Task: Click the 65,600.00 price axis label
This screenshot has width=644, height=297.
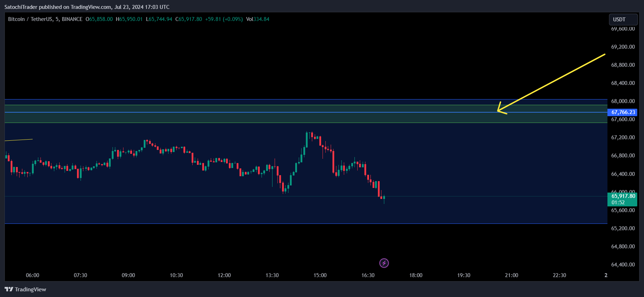Action: pyautogui.click(x=623, y=210)
